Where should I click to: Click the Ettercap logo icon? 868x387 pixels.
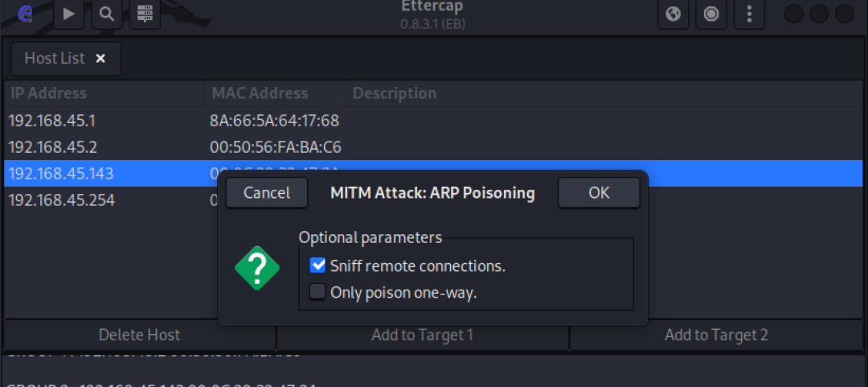[25, 14]
